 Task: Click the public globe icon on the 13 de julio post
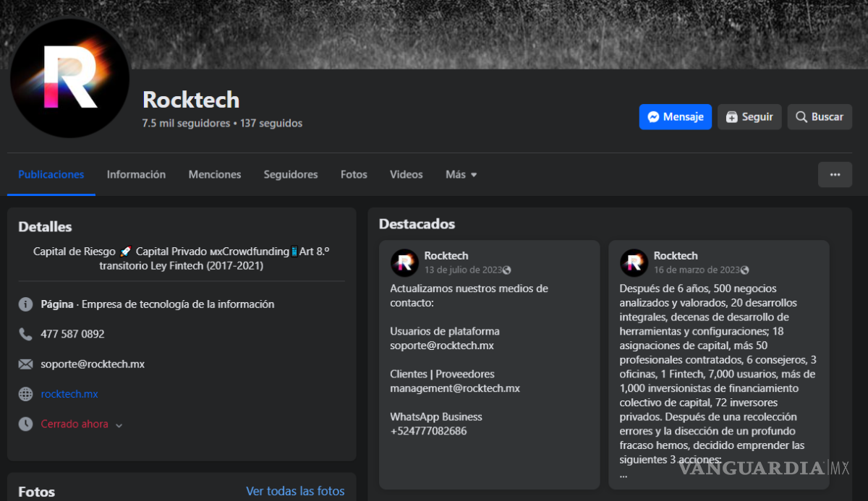point(506,270)
